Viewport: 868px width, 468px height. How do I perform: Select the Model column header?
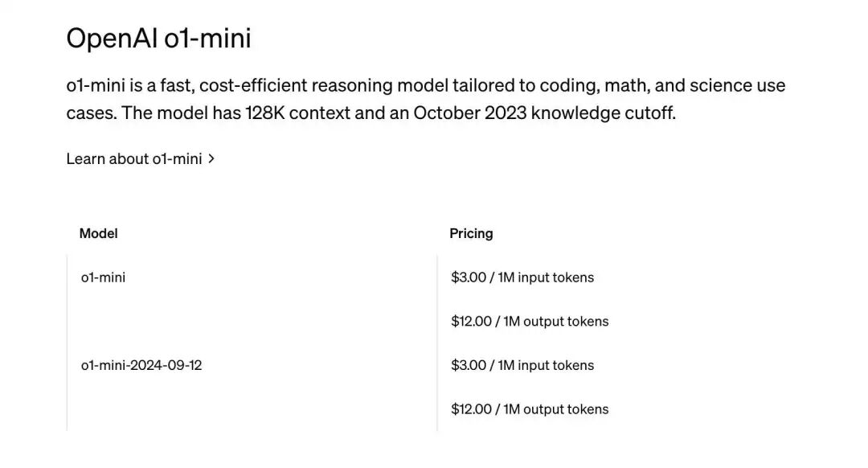point(98,234)
